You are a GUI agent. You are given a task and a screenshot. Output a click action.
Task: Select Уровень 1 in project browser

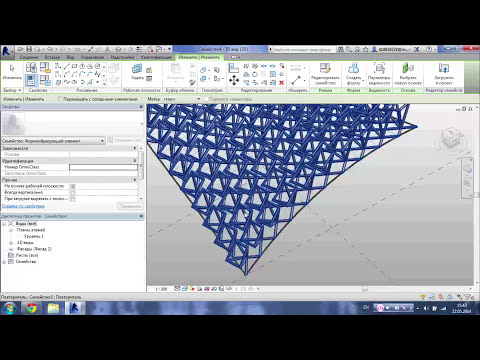[x=34, y=236]
